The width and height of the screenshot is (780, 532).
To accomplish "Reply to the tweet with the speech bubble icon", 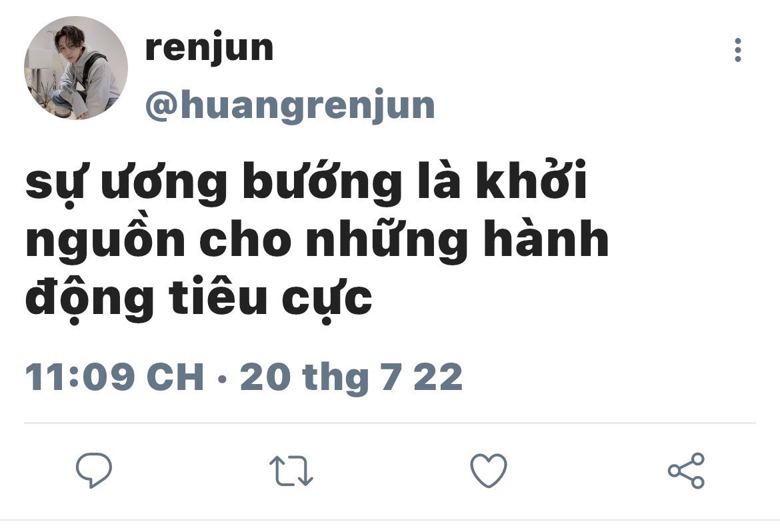I will click(94, 470).
